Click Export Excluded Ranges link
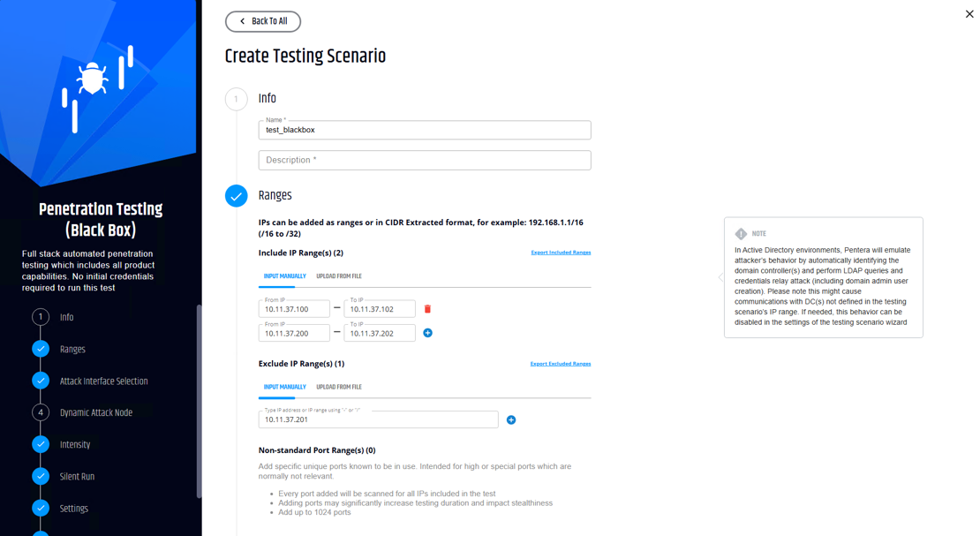 tap(561, 364)
